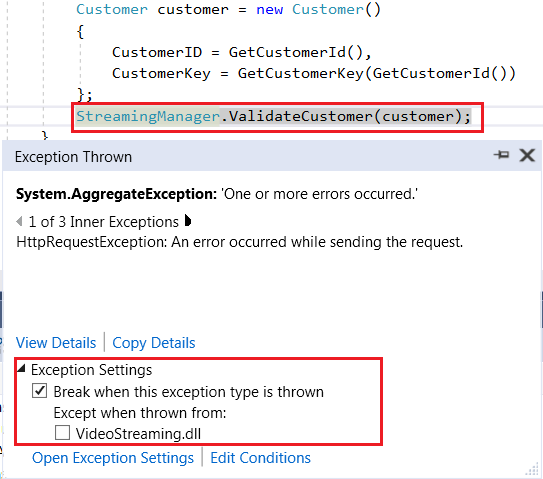Click GetCustomerKey call in code editor
Image resolution: width=543 pixels, height=479 pixels.
point(301,73)
